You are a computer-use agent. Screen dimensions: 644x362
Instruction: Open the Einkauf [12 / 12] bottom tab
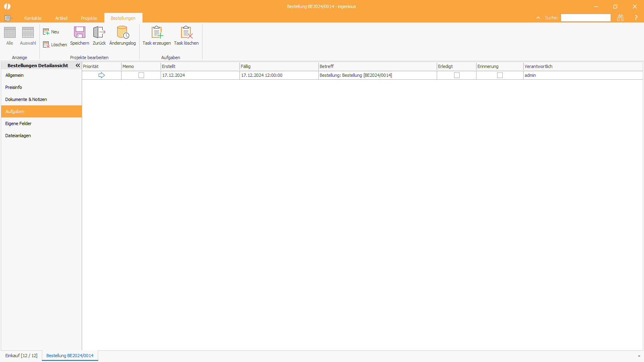pos(21,356)
